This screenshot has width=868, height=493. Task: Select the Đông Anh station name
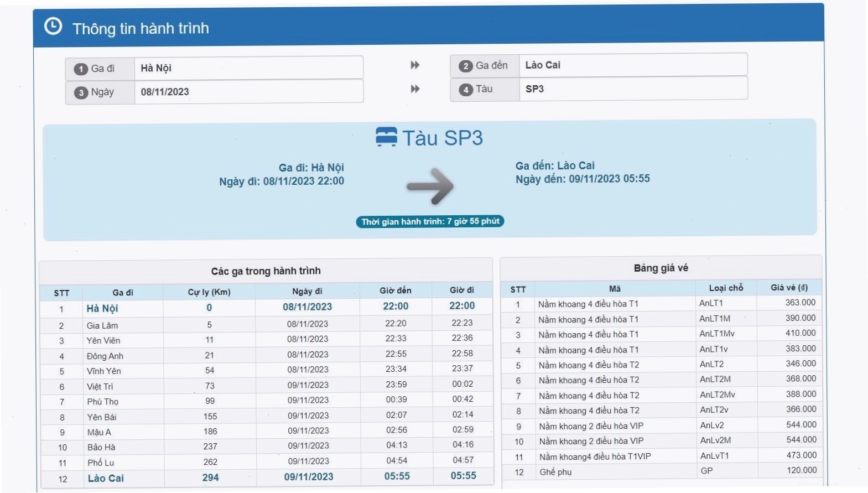pos(105,356)
